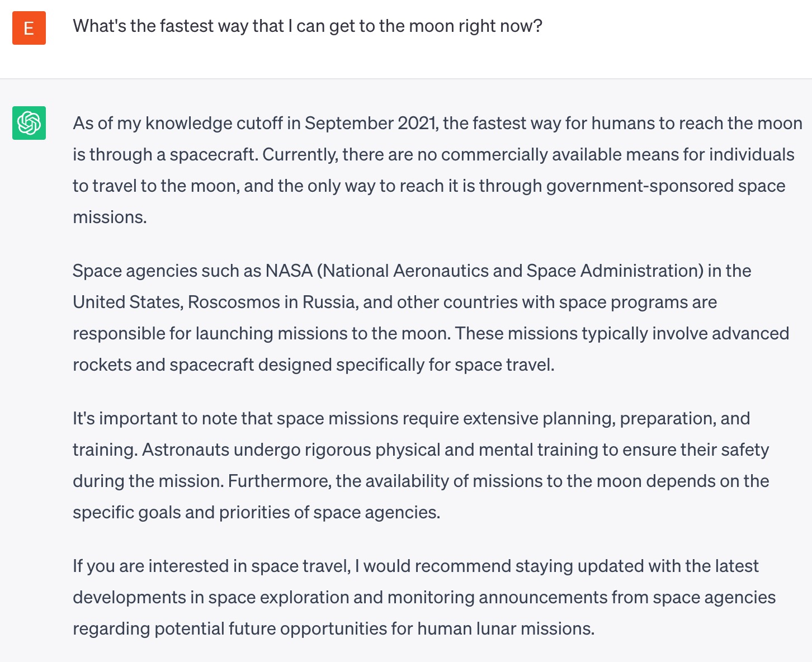The height and width of the screenshot is (662, 812).
Task: Click the text 'September 2021' in the response
Action: pyautogui.click(x=371, y=124)
